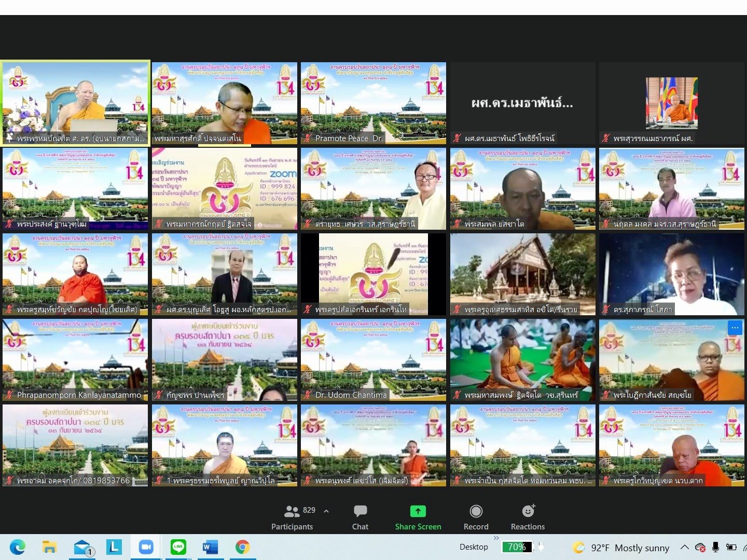Open Microsoft Word from the taskbar
747x560 pixels.
210,547
